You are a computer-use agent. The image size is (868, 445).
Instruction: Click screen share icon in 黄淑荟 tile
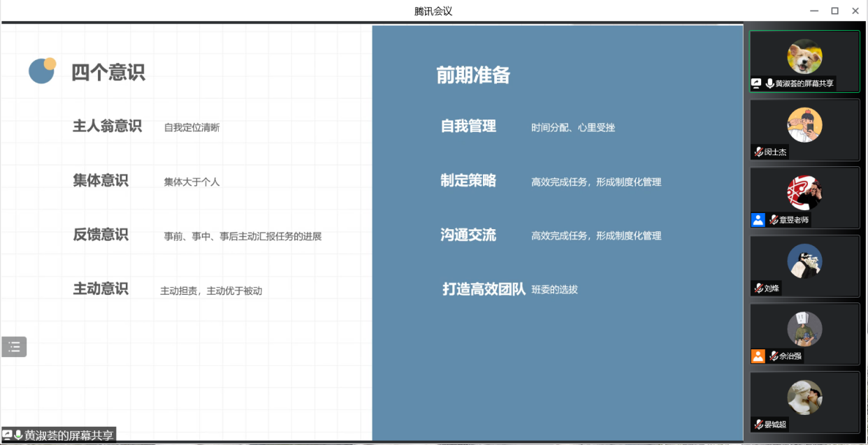[x=756, y=83]
